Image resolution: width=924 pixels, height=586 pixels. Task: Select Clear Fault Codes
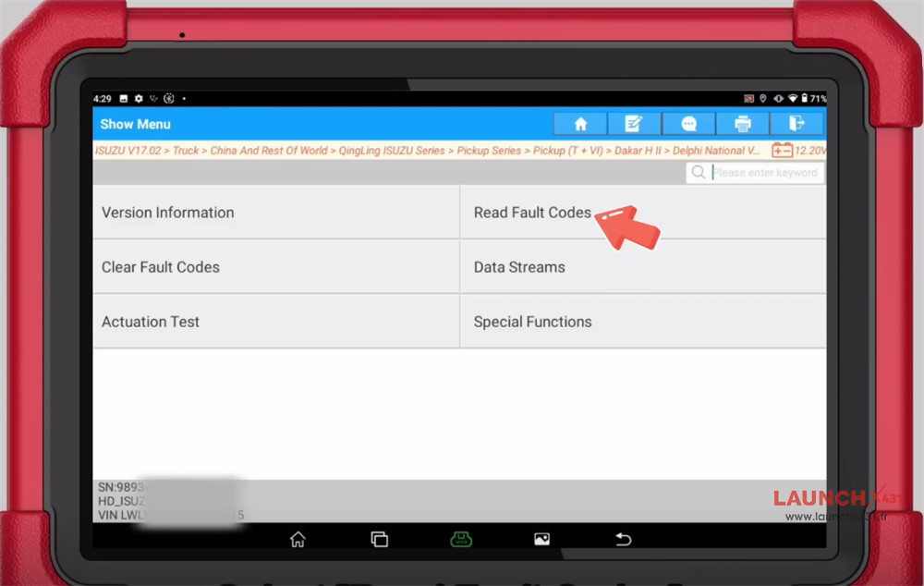(x=275, y=267)
